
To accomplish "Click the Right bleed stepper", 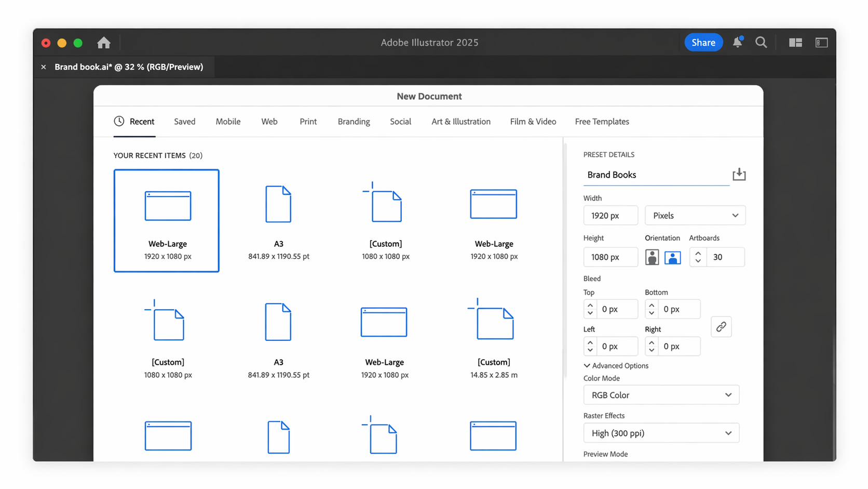I will click(652, 346).
